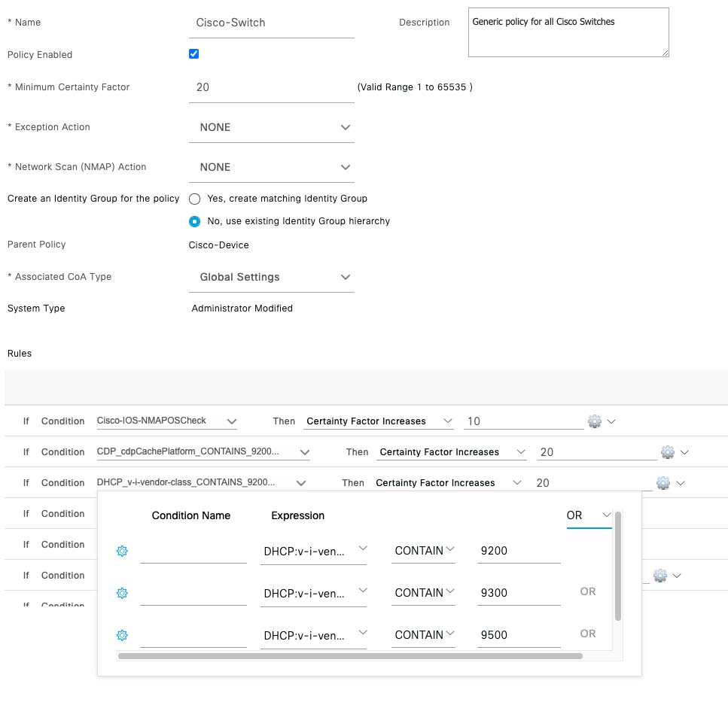Click the Name field containing Cisco-Switch

point(272,23)
